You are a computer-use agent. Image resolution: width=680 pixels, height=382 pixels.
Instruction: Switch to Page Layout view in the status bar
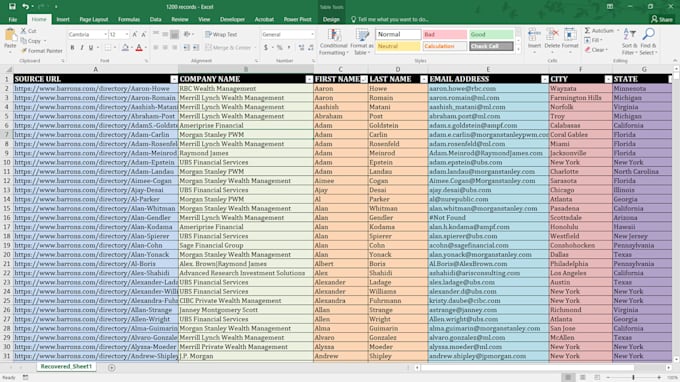tap(582, 378)
